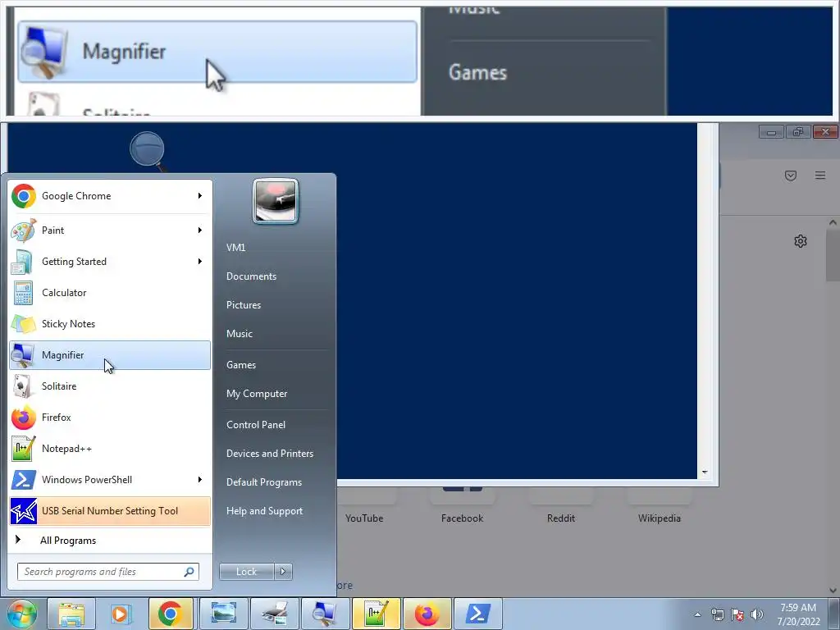
Task: Expand Paint recent files arrow
Action: (200, 231)
